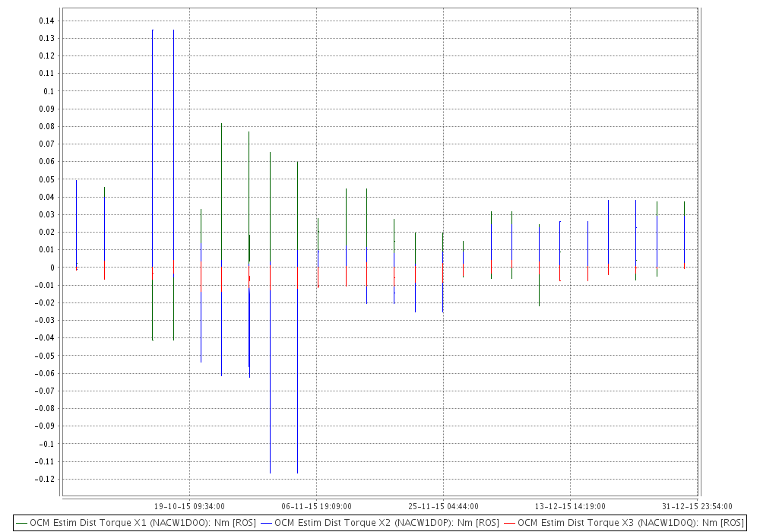Click the -0.03 y-axis label
760x532 pixels.
coord(45,320)
